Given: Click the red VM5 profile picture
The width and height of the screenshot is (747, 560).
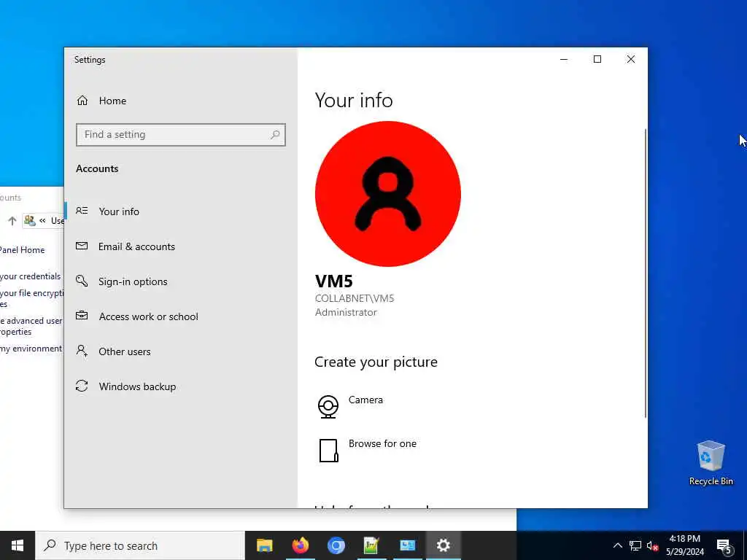Looking at the screenshot, I should (388, 194).
